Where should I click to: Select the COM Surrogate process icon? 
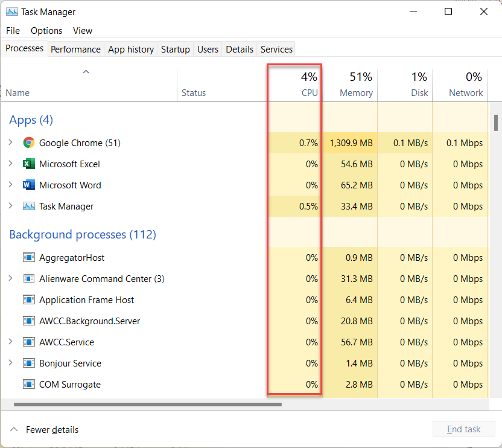(28, 385)
